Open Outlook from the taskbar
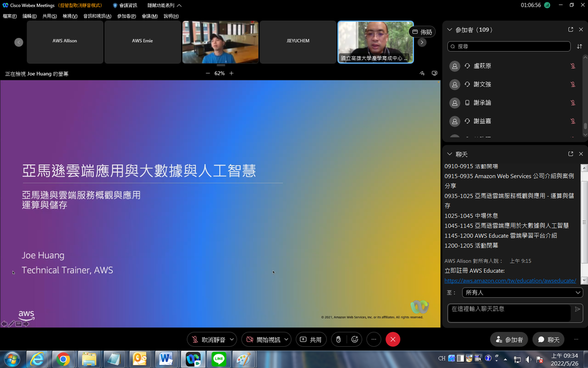 (140, 359)
